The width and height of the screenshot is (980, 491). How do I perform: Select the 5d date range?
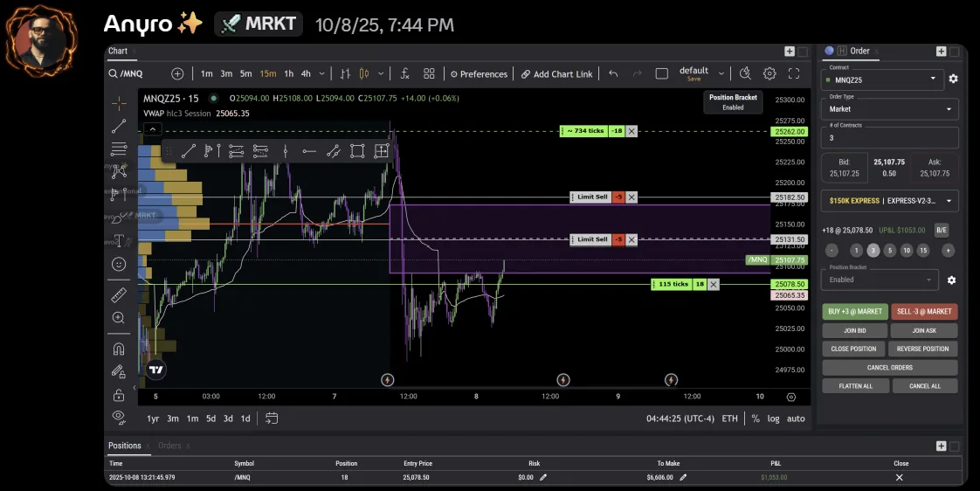(x=211, y=418)
